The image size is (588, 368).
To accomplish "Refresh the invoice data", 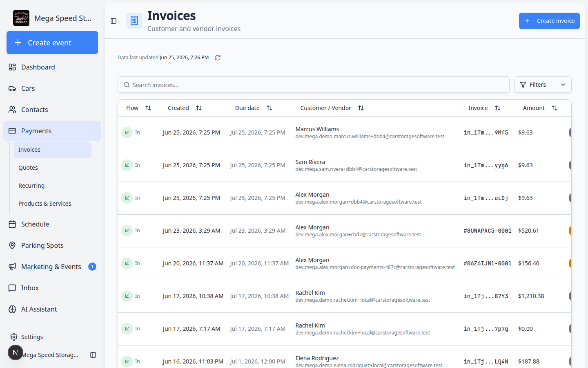I will (218, 58).
